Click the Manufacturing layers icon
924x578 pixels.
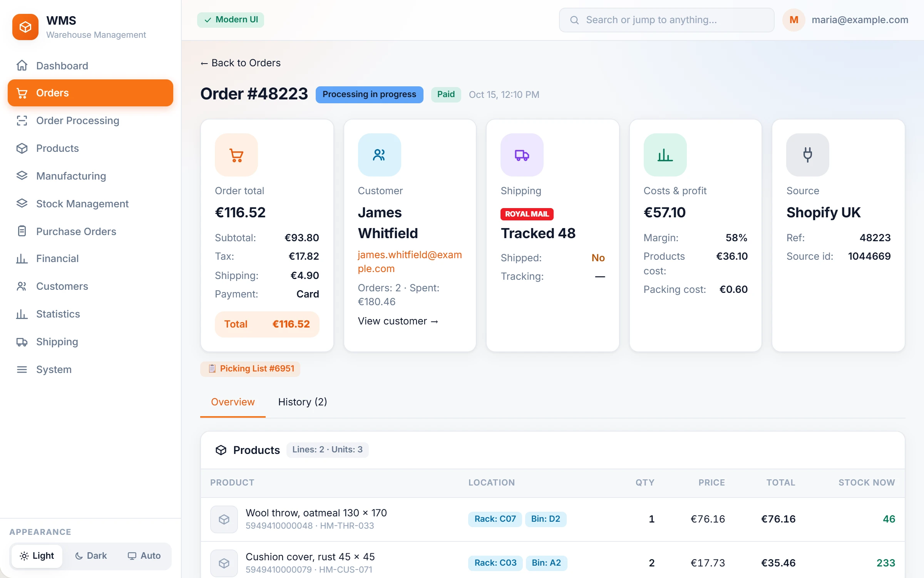tap(22, 176)
